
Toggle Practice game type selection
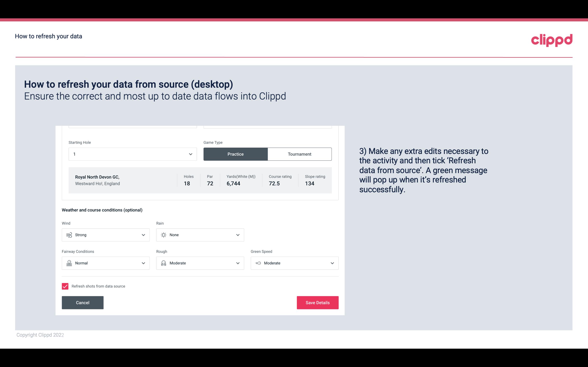click(235, 154)
